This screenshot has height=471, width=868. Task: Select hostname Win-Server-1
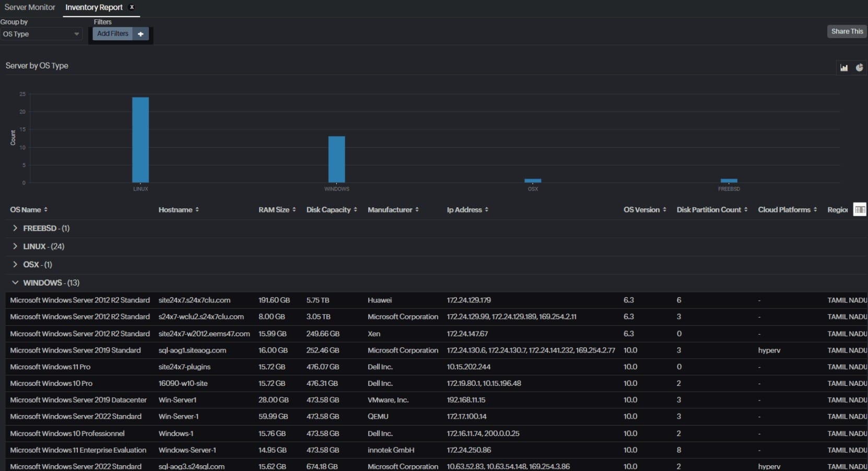pos(179,417)
